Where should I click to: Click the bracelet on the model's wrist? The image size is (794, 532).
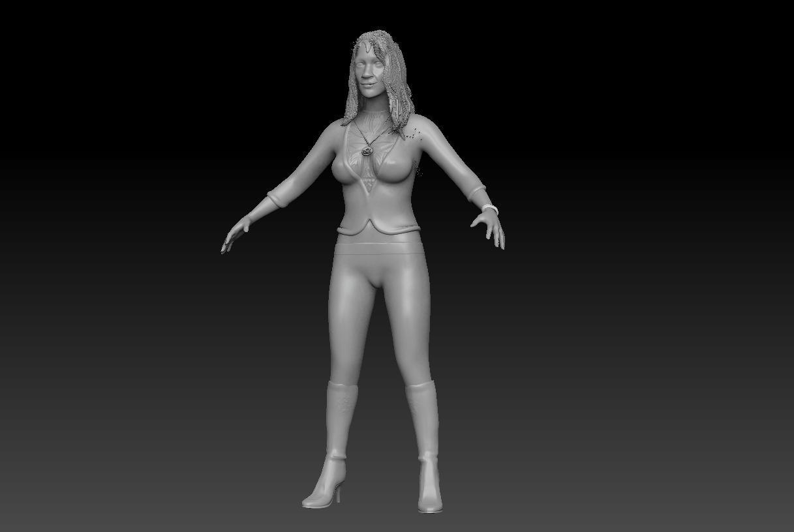[x=490, y=209]
